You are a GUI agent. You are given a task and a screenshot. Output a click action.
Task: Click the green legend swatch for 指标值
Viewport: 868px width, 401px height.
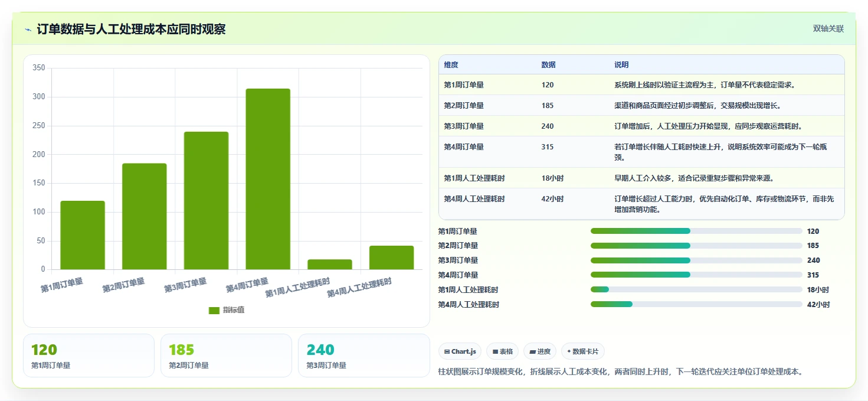(214, 311)
